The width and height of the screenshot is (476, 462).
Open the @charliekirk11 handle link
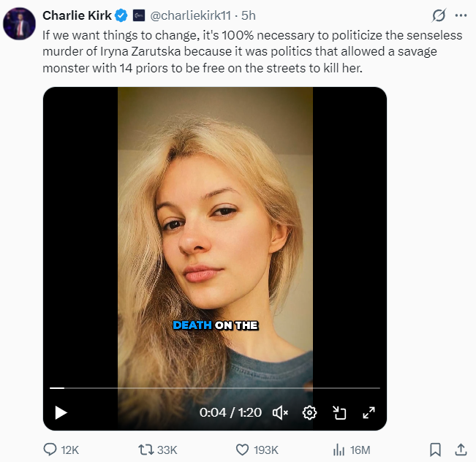coord(190,15)
